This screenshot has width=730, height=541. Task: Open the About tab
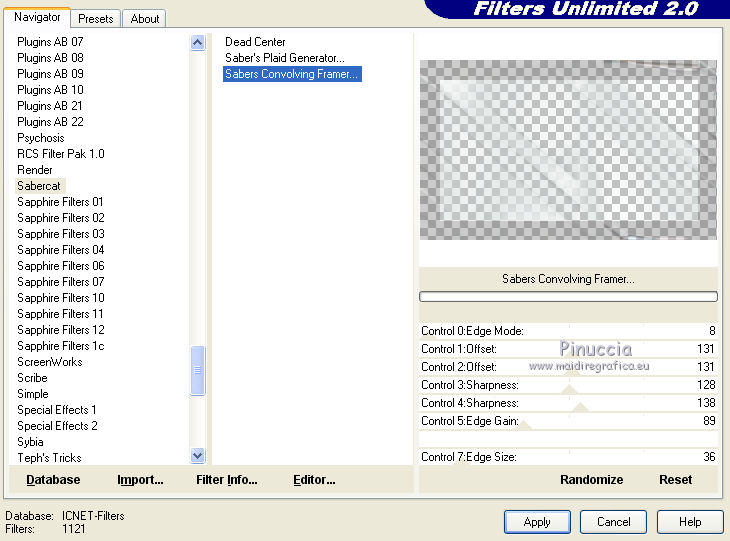pos(145,19)
